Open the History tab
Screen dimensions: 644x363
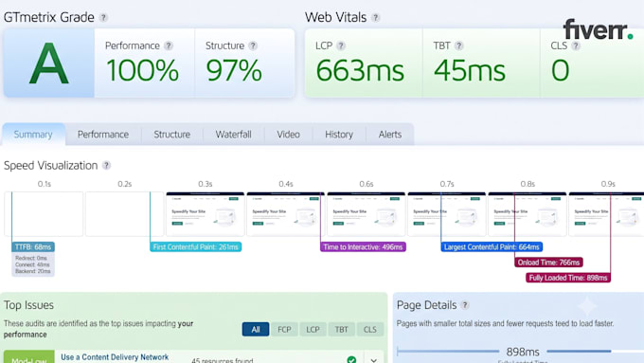pos(339,135)
